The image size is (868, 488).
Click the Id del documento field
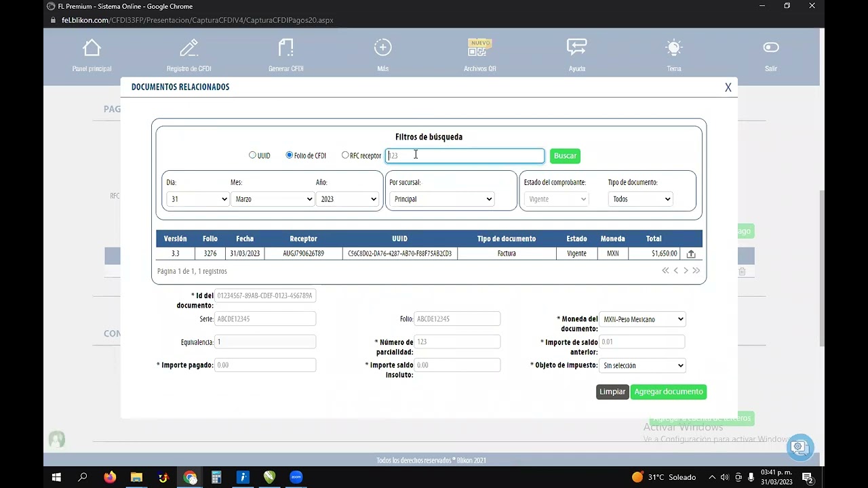tap(265, 296)
